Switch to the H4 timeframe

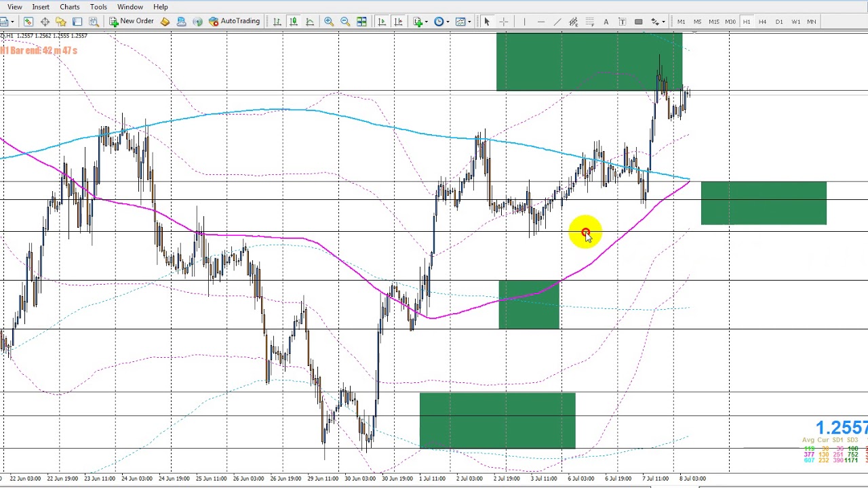coord(763,22)
